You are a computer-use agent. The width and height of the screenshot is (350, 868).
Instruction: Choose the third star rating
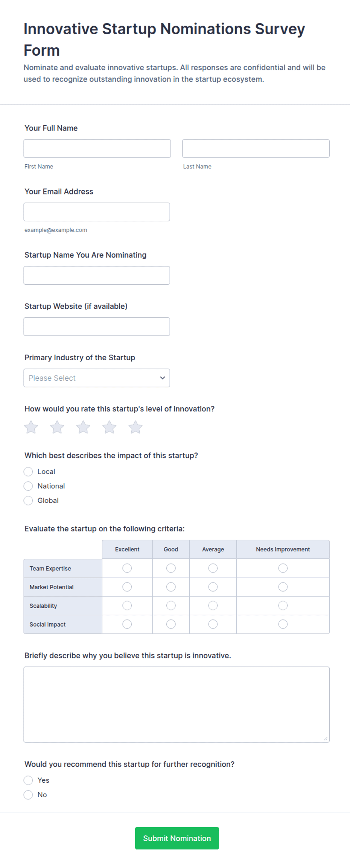coord(83,427)
